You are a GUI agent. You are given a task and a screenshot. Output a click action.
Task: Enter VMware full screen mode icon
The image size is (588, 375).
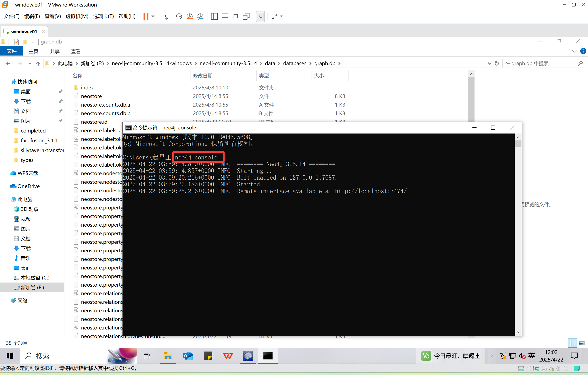(x=235, y=16)
